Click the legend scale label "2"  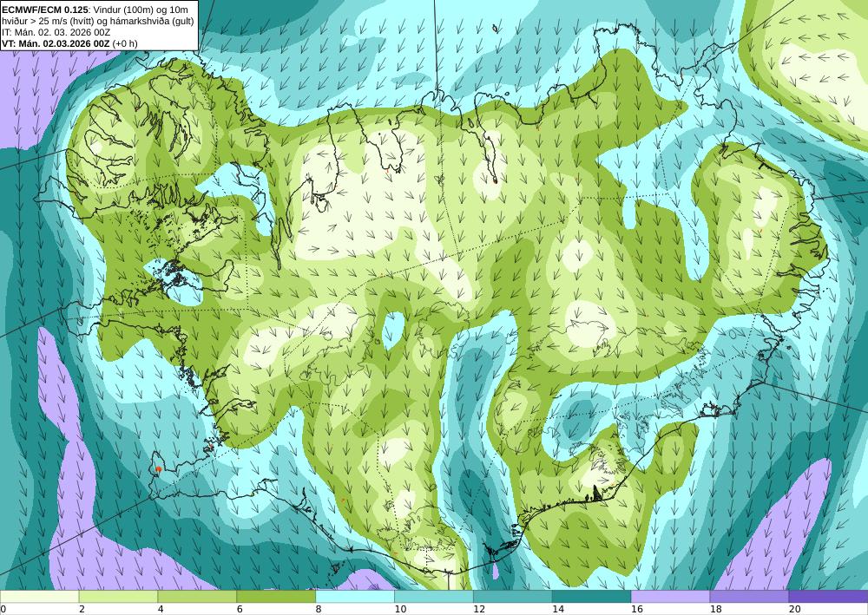coord(82,610)
